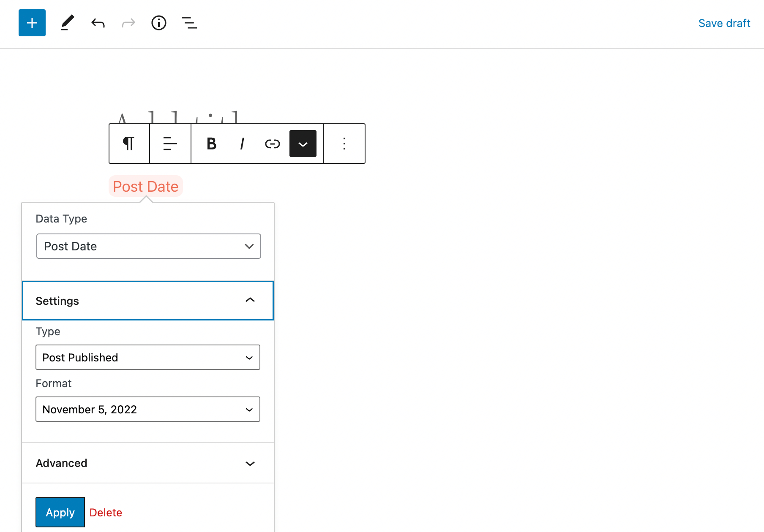Insert a link with the link icon
This screenshot has height=532, width=764.
pos(272,144)
